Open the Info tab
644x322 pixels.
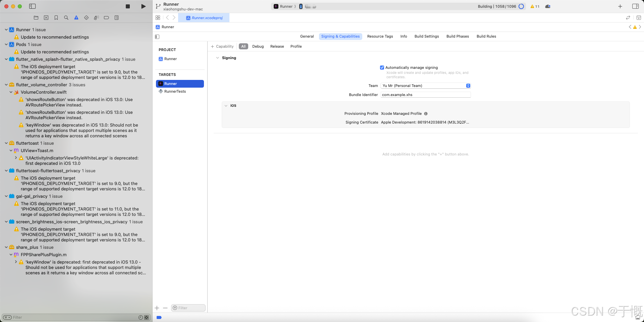click(404, 37)
